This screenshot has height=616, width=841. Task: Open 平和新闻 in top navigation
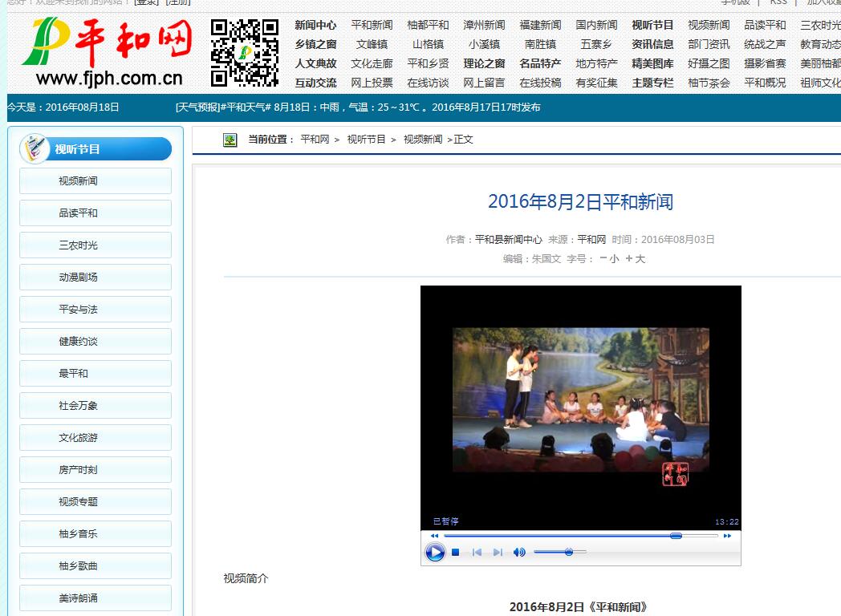point(372,25)
